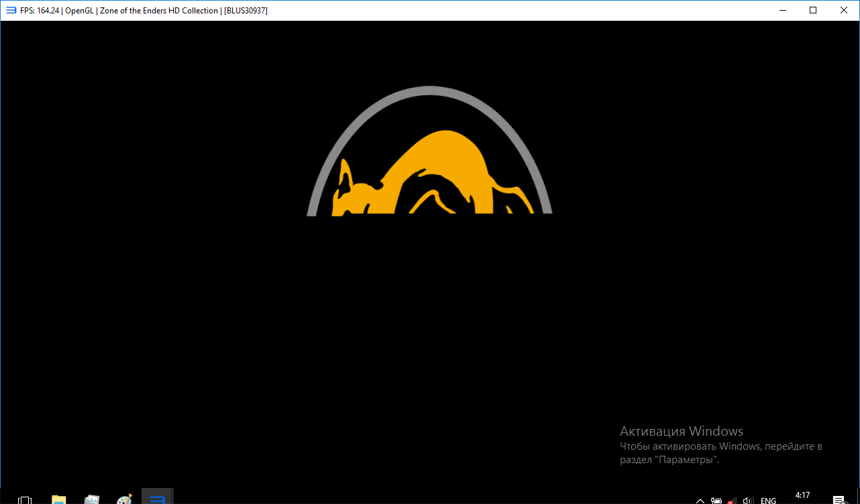Image resolution: width=860 pixels, height=504 pixels.
Task: Click the volume speaker tray icon
Action: (749, 501)
